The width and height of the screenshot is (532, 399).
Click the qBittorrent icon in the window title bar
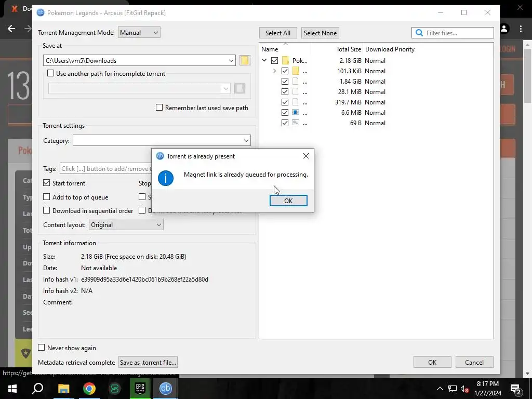pyautogui.click(x=41, y=13)
